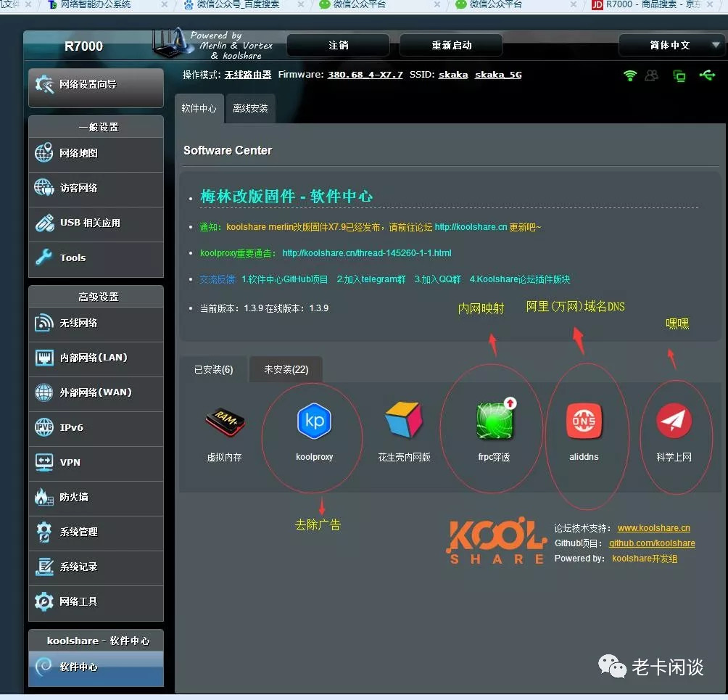Open 系统管理 administration page
Viewport: 728px width, 700px height.
pyautogui.click(x=96, y=532)
